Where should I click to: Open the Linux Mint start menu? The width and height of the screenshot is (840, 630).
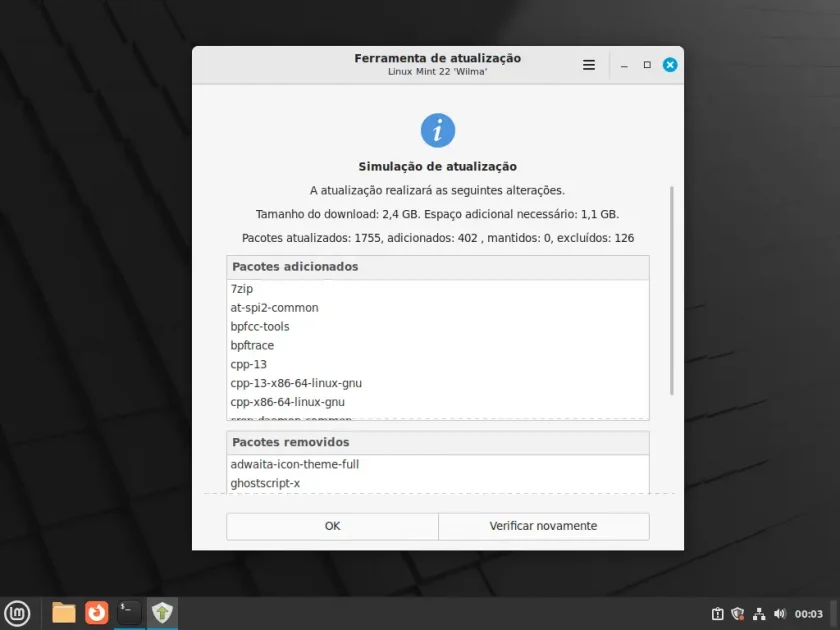click(18, 613)
